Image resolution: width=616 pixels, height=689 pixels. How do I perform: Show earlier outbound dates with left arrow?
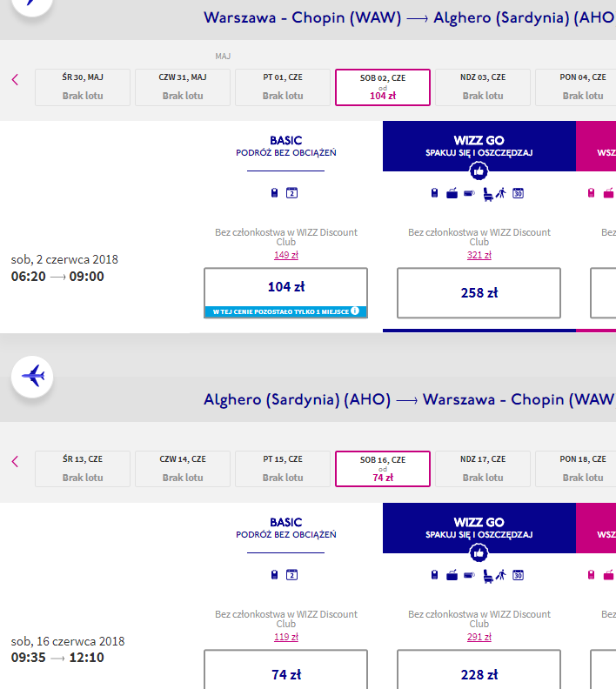point(15,79)
